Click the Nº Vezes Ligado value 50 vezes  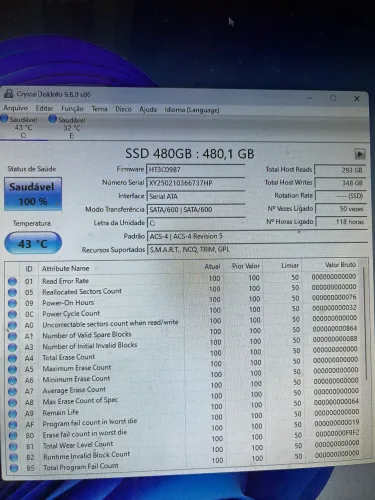point(341,209)
